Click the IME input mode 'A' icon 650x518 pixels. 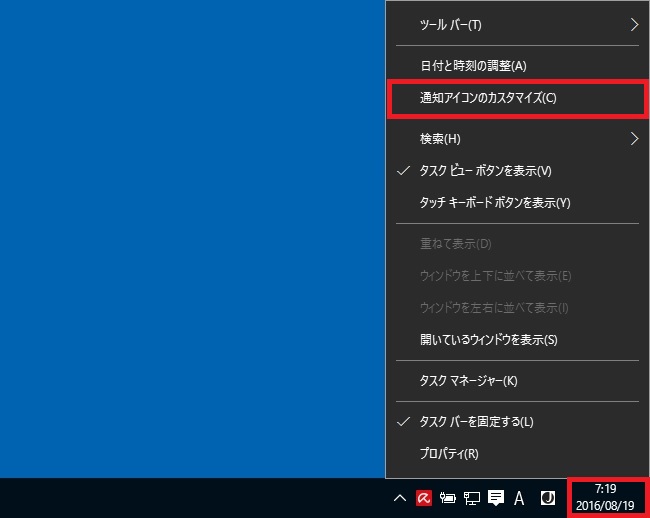[x=519, y=498]
